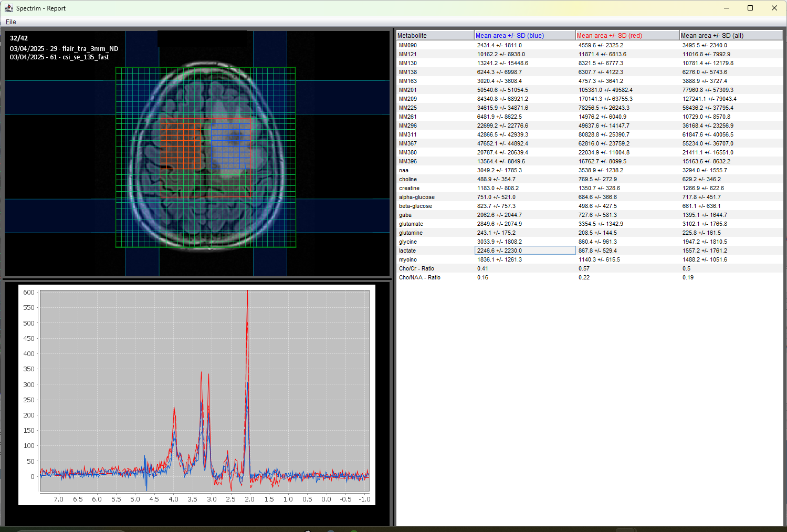
Task: Select the myoino metabolite row
Action: [x=590, y=259]
